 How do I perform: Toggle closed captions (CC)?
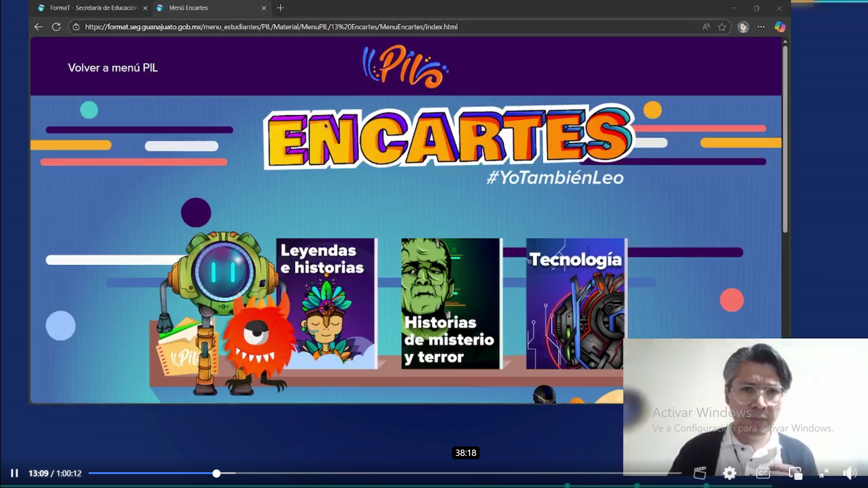(763, 473)
